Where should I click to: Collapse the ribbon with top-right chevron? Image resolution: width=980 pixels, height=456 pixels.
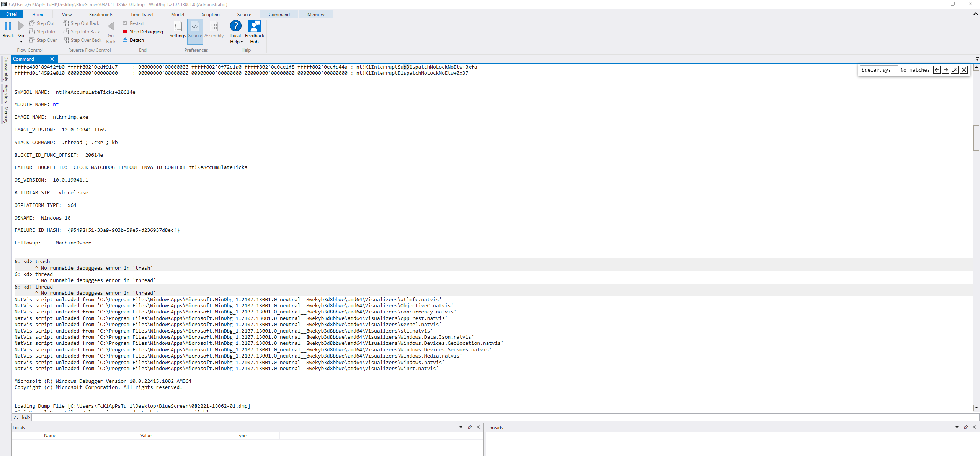(x=975, y=14)
